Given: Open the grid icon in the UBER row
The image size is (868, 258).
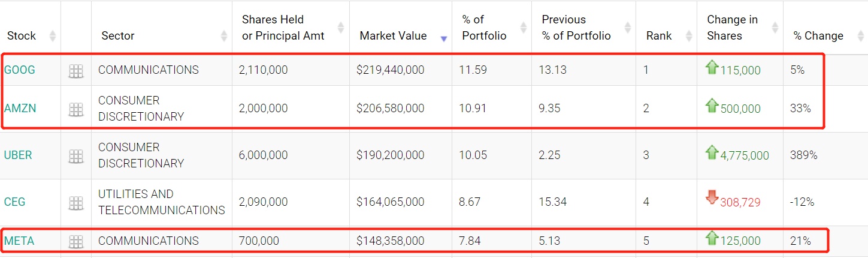Looking at the screenshot, I should click(75, 157).
